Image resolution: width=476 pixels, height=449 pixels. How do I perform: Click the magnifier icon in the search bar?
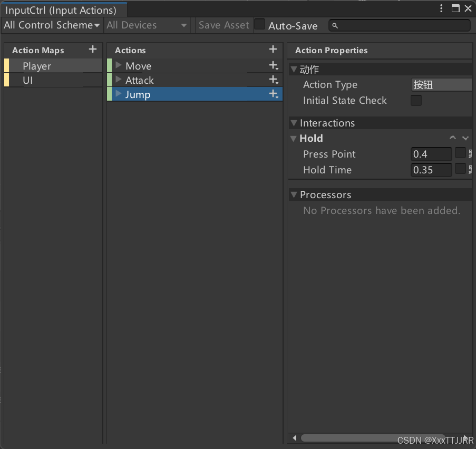click(x=335, y=25)
